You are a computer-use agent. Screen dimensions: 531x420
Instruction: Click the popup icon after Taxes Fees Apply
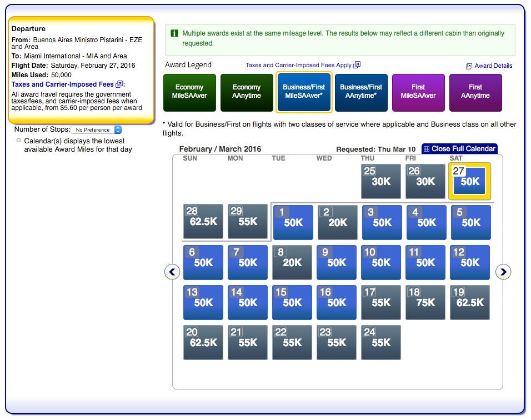(x=357, y=64)
